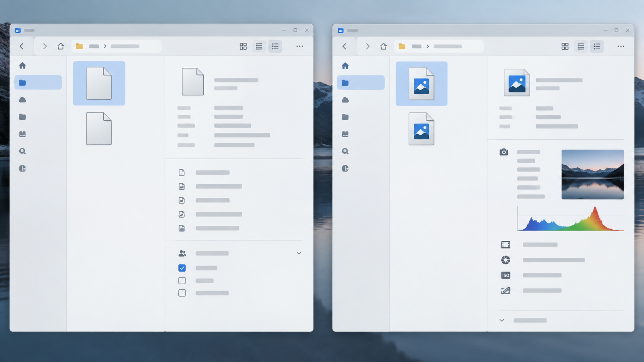Go back in the right window

(344, 46)
